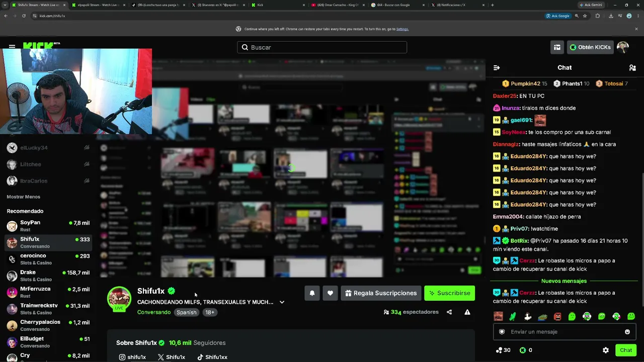Open Shifu1x Instagram profile link
The width and height of the screenshot is (644, 362).
point(132,357)
